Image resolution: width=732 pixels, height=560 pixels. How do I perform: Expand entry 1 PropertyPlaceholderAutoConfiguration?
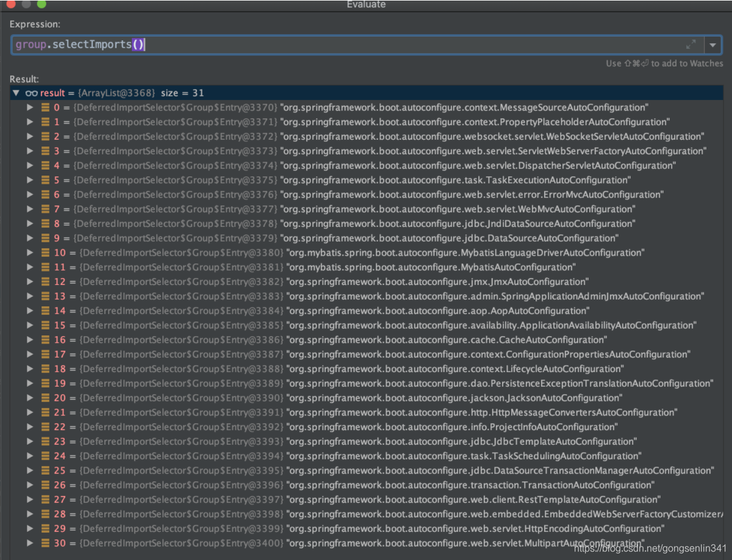coord(30,122)
